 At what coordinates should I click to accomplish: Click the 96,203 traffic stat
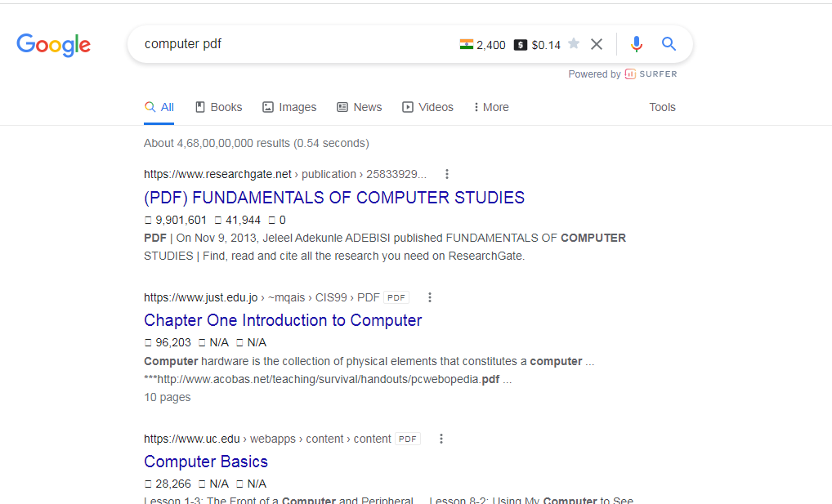(173, 343)
